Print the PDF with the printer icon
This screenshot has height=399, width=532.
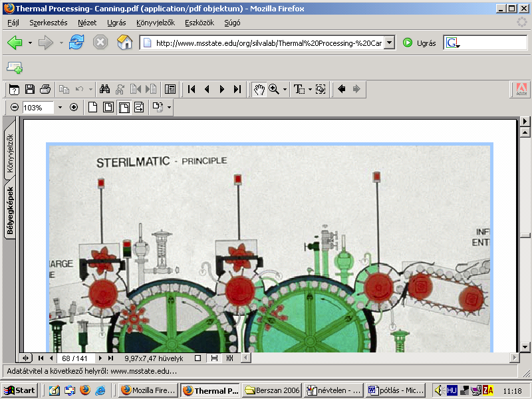(x=45, y=89)
